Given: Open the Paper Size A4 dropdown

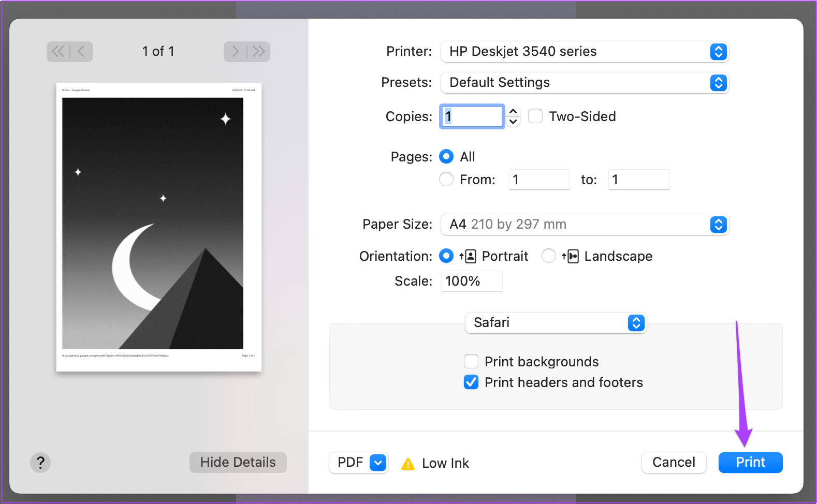Looking at the screenshot, I should 585,225.
